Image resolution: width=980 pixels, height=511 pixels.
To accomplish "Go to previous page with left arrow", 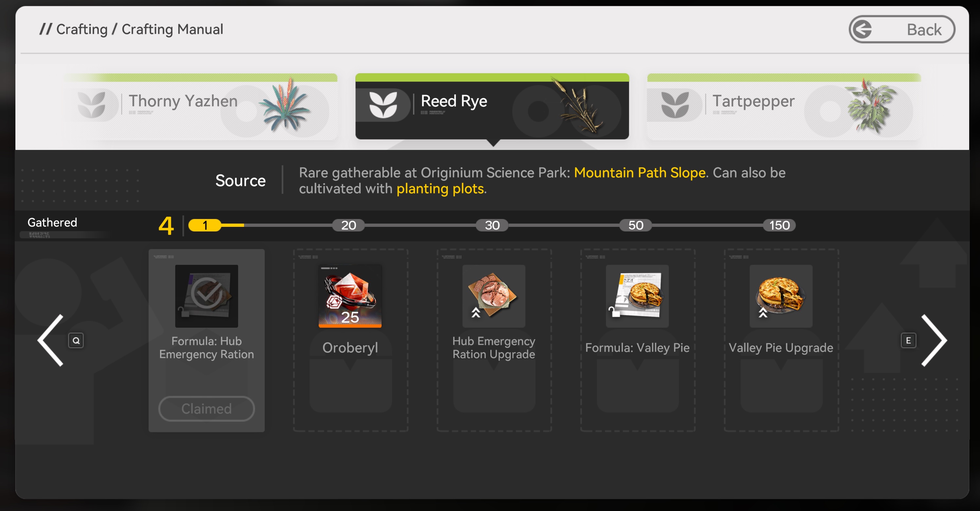I will point(51,340).
